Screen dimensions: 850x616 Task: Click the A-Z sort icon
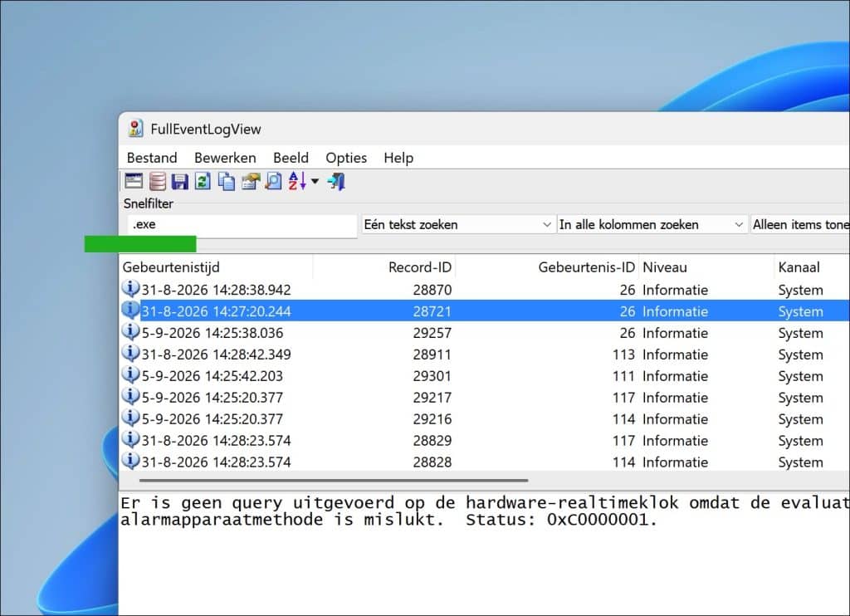(297, 181)
